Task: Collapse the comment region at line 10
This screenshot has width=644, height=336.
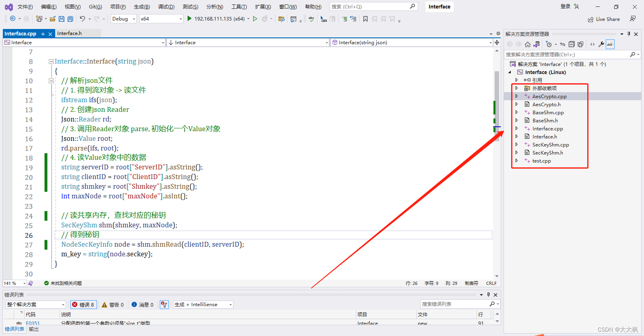Action: (51, 81)
